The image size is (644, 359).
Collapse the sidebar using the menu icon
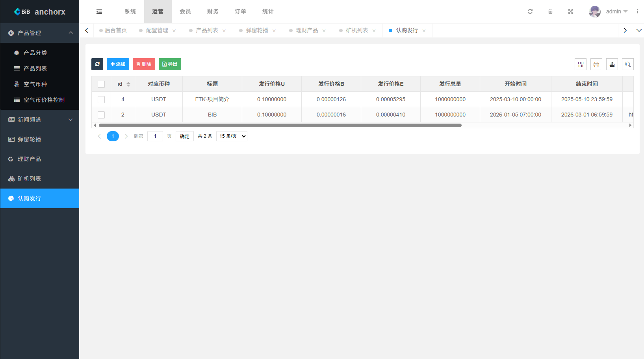point(99,11)
